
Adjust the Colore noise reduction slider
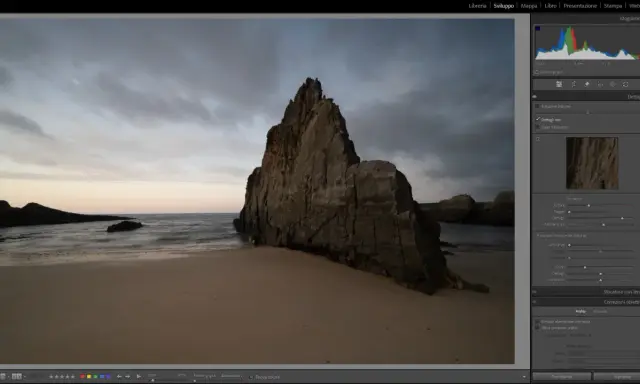click(x=585, y=267)
